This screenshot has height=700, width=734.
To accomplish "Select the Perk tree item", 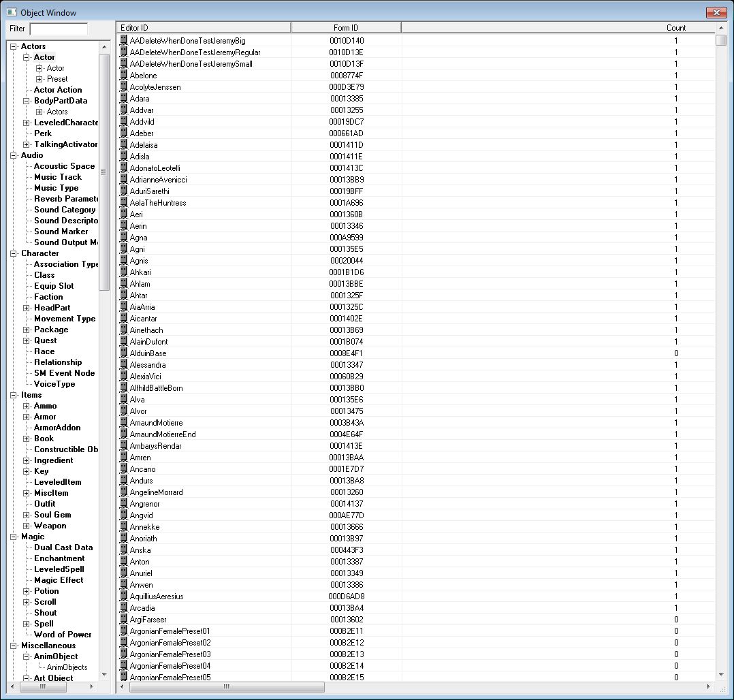I will pyautogui.click(x=43, y=133).
